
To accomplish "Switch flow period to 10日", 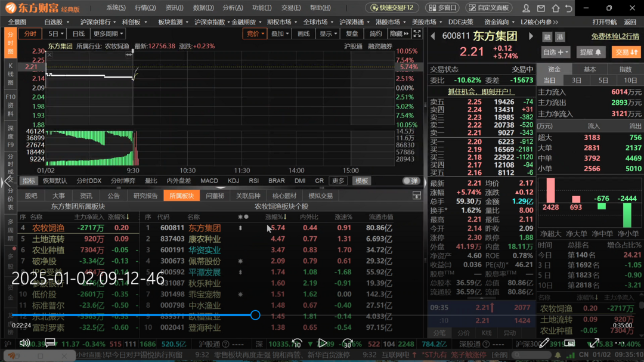I will (630, 81).
